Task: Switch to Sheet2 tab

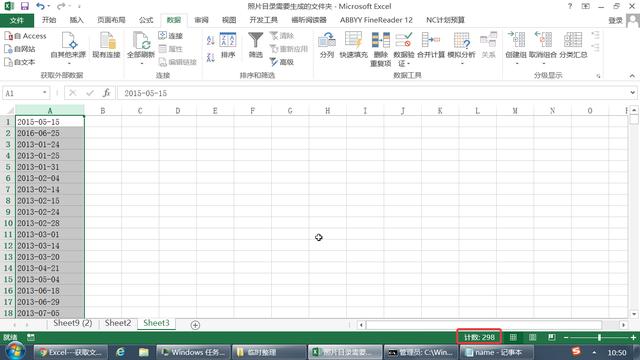Action: [x=118, y=323]
